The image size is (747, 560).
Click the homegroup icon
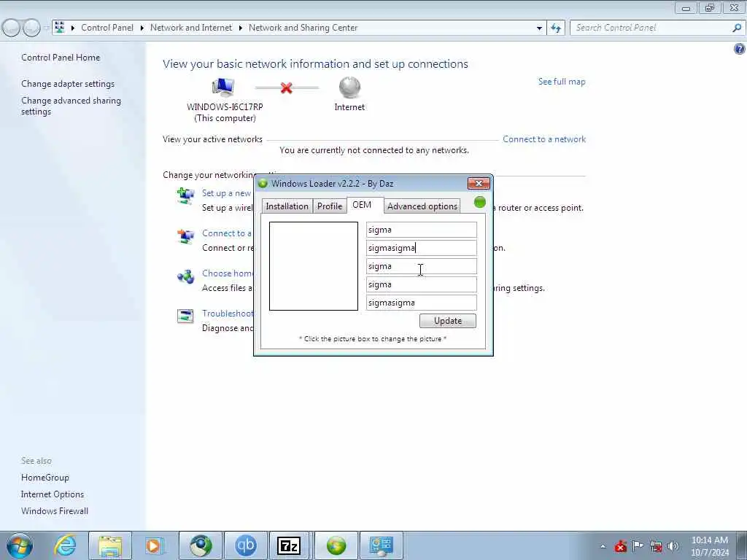[x=185, y=276]
